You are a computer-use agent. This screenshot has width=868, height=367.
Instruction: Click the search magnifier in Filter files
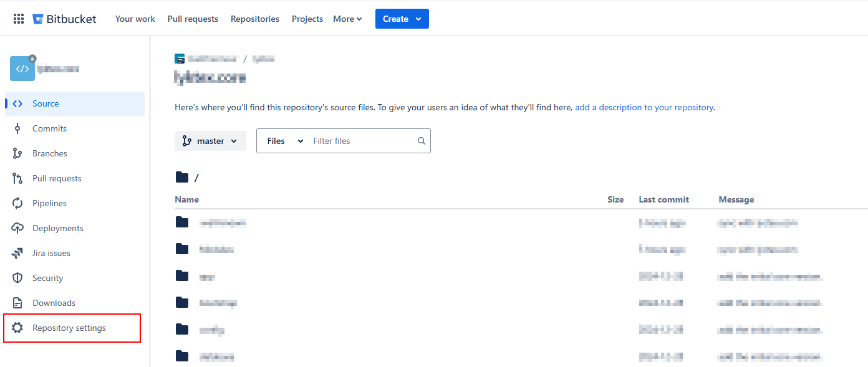coord(422,141)
